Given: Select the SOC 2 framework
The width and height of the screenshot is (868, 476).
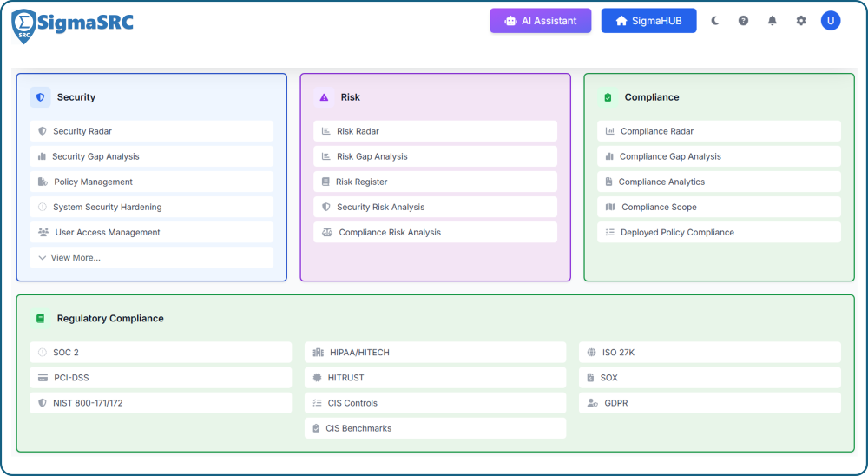Looking at the screenshot, I should (x=161, y=353).
